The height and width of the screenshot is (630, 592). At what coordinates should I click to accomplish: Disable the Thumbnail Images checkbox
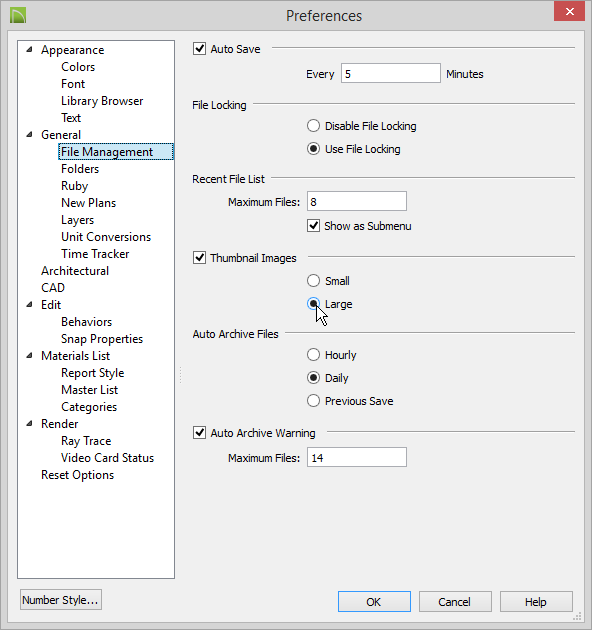199,258
